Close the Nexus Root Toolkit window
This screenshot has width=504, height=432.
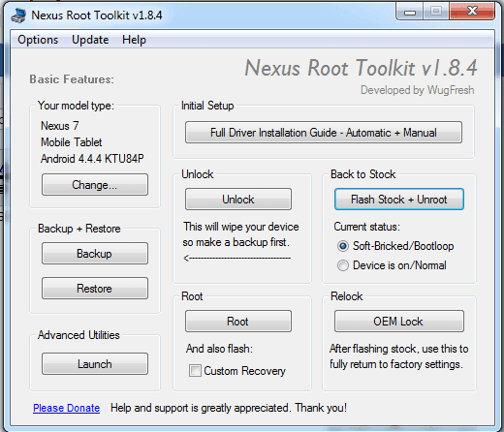(472, 12)
